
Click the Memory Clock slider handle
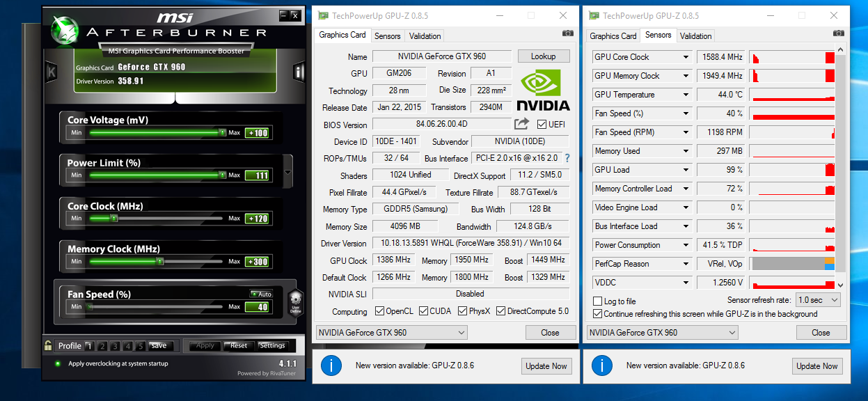point(159,261)
